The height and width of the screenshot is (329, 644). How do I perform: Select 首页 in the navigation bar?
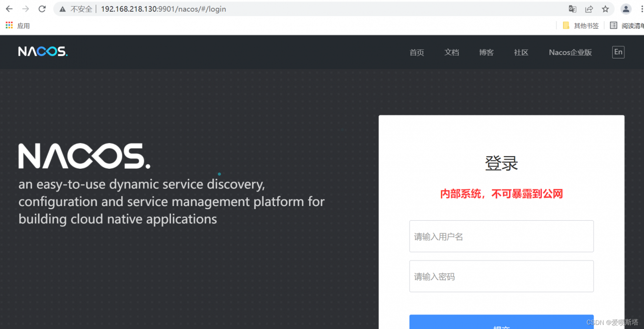click(417, 52)
